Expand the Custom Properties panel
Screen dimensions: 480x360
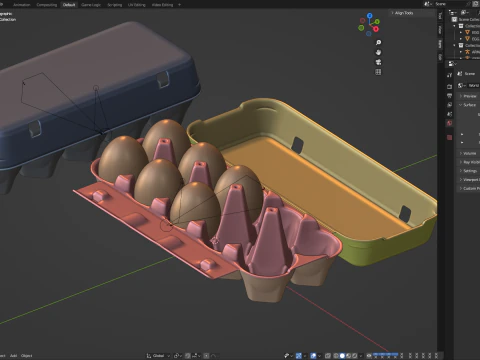click(468, 188)
